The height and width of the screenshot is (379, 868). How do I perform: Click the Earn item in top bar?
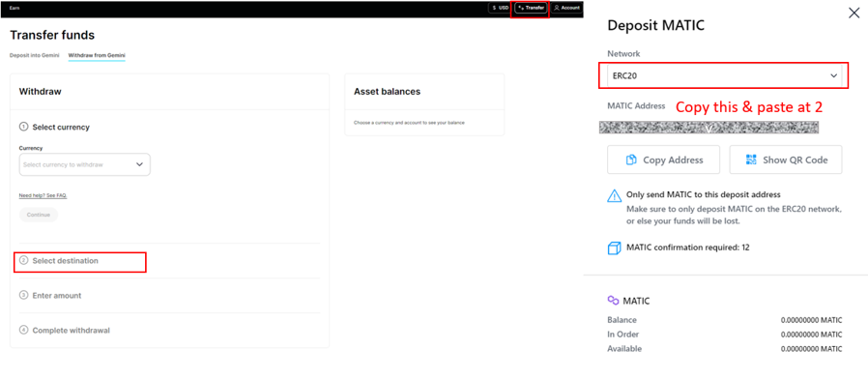click(x=14, y=8)
